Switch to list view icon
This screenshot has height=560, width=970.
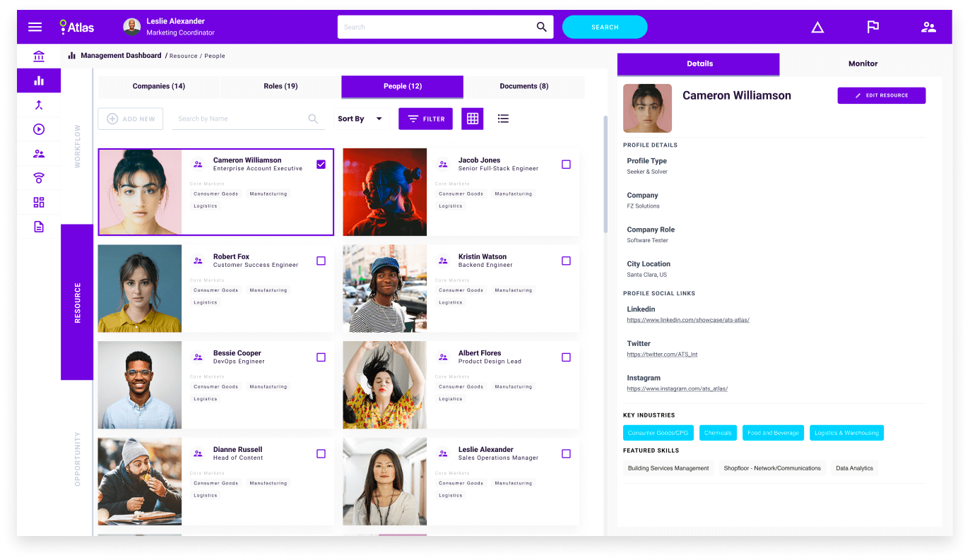coord(503,119)
